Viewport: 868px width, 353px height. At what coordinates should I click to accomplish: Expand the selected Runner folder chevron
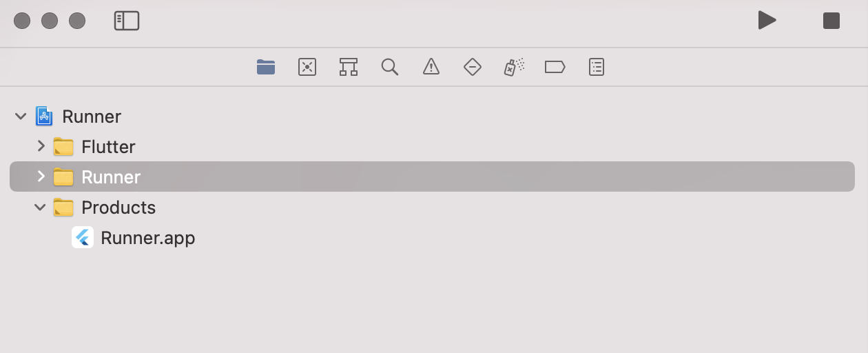point(41,176)
